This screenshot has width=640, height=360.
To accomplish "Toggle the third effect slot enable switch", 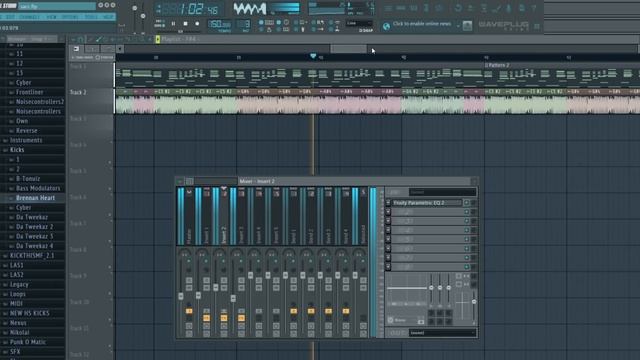I will pyautogui.click(x=467, y=221).
